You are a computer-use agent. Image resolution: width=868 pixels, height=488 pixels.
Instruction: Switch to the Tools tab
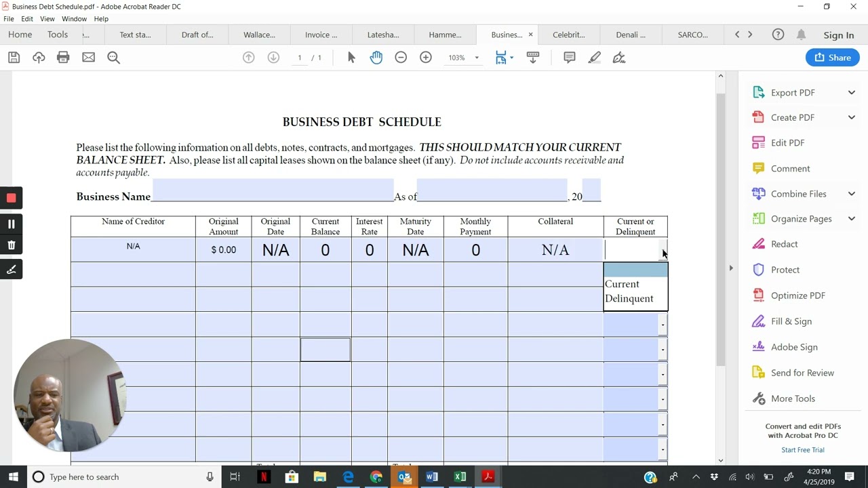(58, 35)
